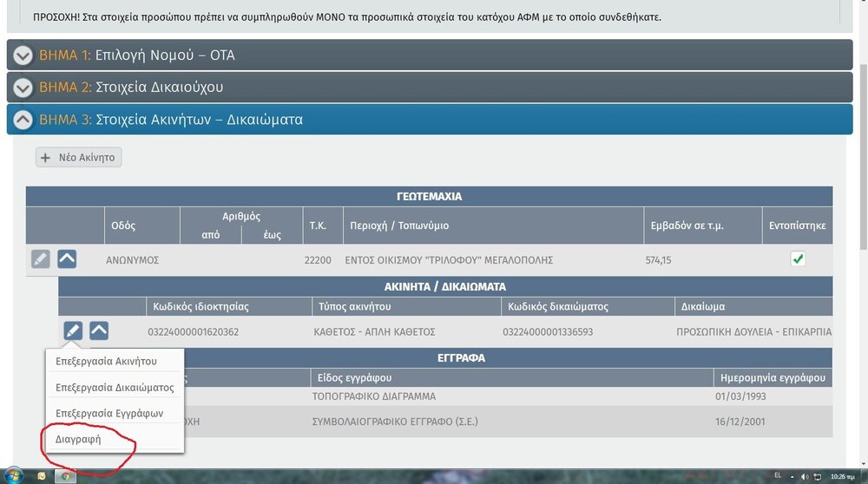The image size is (868, 484).
Task: Collapse ΒΗΜΑ 3 Στοιχεία Ακινήτων – Δικαιώματα section
Action: pyautogui.click(x=23, y=120)
